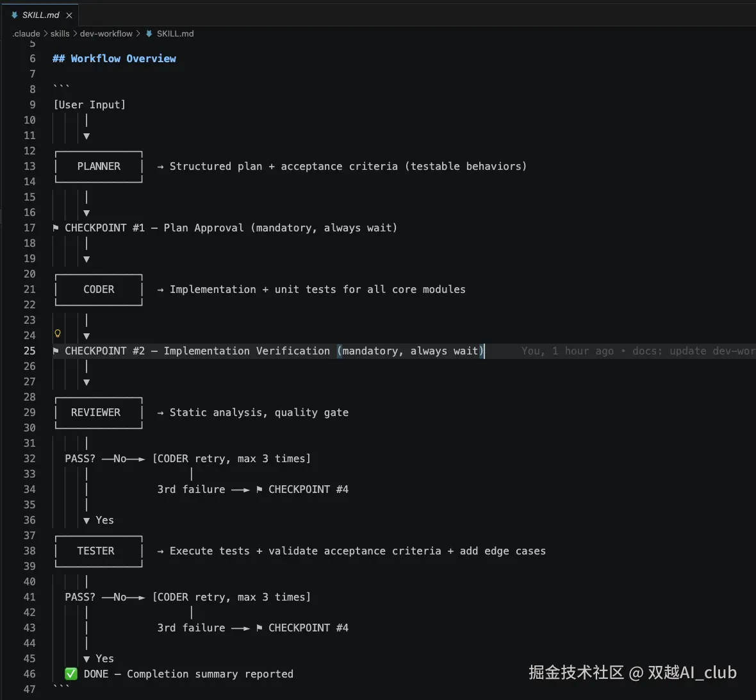756x700 pixels.
Task: Click line number 17 in gutter
Action: click(x=29, y=228)
